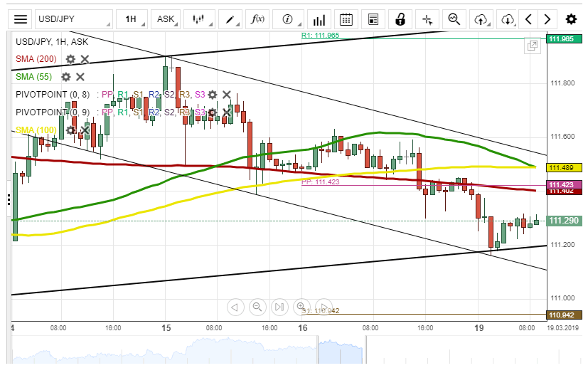Image resolution: width=588 pixels, height=368 pixels.
Task: Click the SMA (55) legend label
Action: point(33,77)
